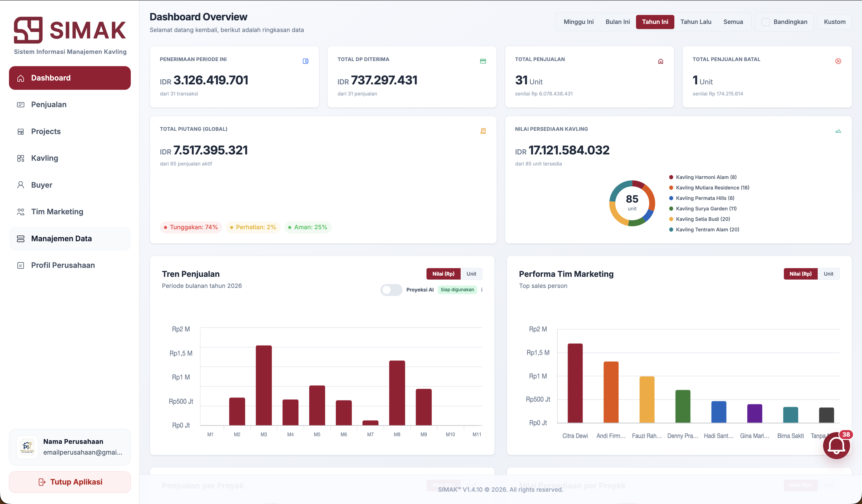Viewport: 862px width, 504px height.
Task: Click the Aman: 25% badge
Action: pyautogui.click(x=307, y=227)
